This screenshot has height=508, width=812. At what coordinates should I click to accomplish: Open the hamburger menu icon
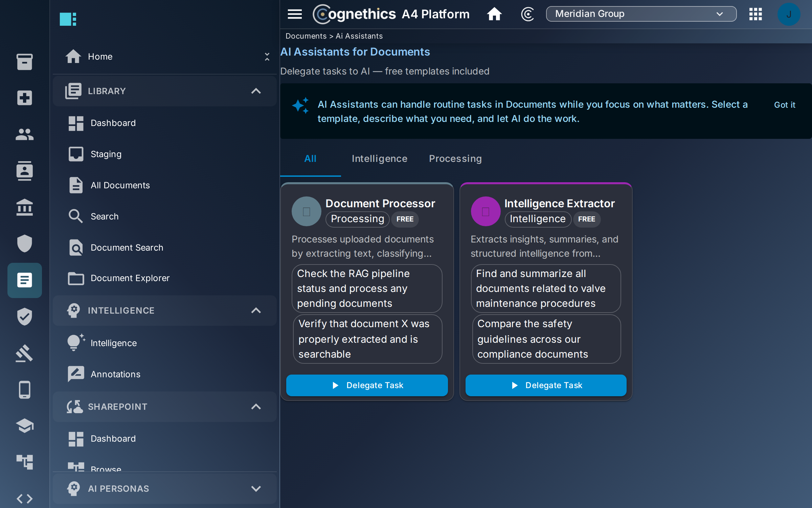(294, 14)
